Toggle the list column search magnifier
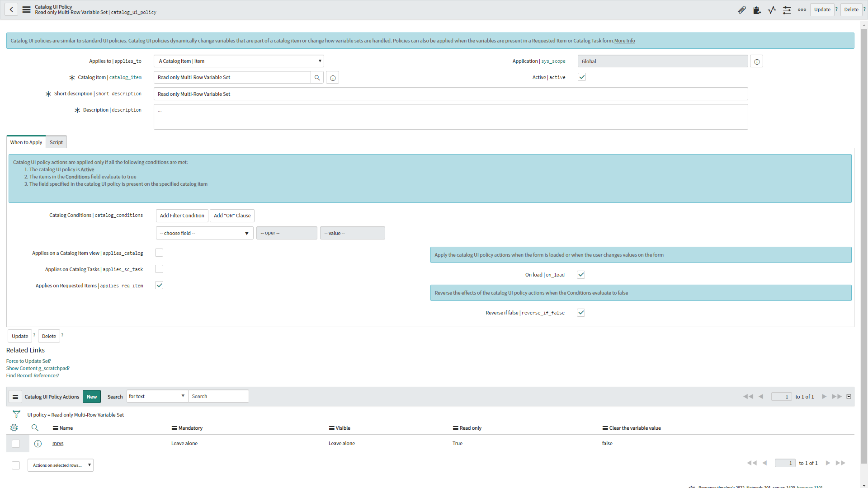Image resolution: width=868 pixels, height=488 pixels. tap(35, 427)
